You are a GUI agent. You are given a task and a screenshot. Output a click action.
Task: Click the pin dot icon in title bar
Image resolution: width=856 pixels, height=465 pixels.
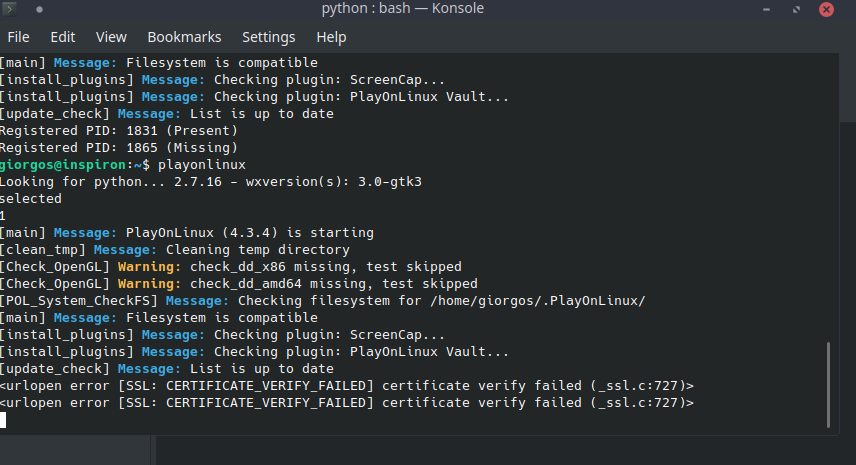39,9
